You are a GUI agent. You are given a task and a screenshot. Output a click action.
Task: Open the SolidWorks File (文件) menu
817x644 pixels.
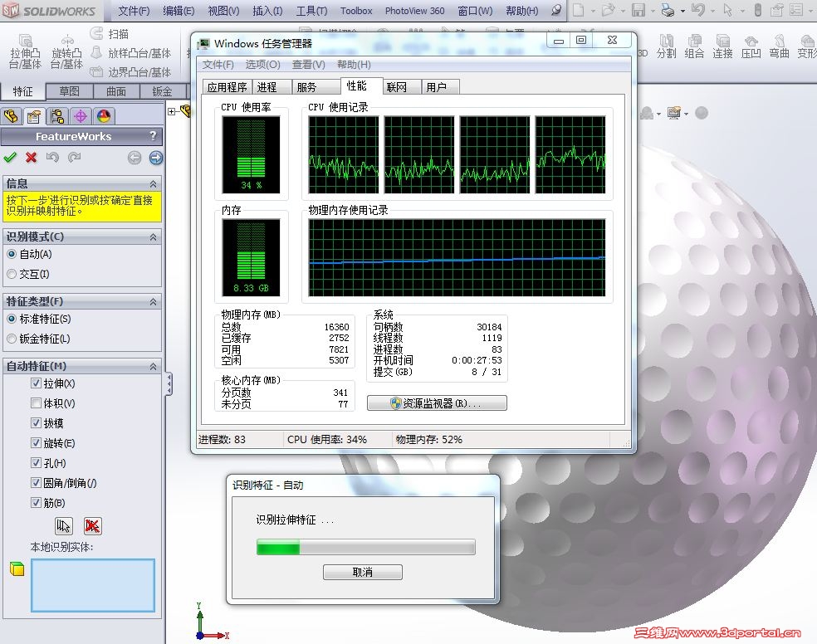(134, 11)
